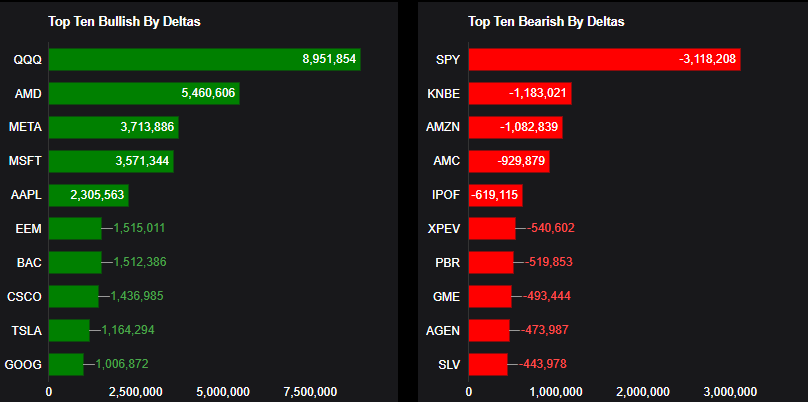Click the green QQQ bullish bar
The height and width of the screenshot is (402, 808).
coord(204,60)
